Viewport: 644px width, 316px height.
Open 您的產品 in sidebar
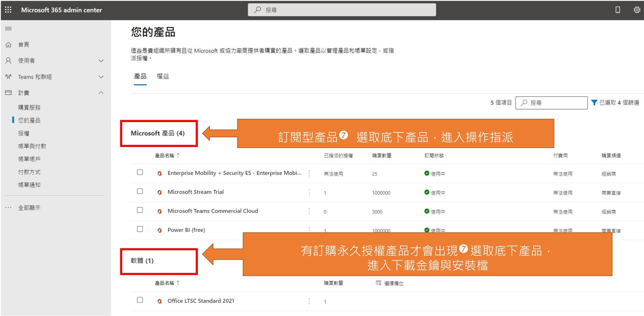point(29,120)
